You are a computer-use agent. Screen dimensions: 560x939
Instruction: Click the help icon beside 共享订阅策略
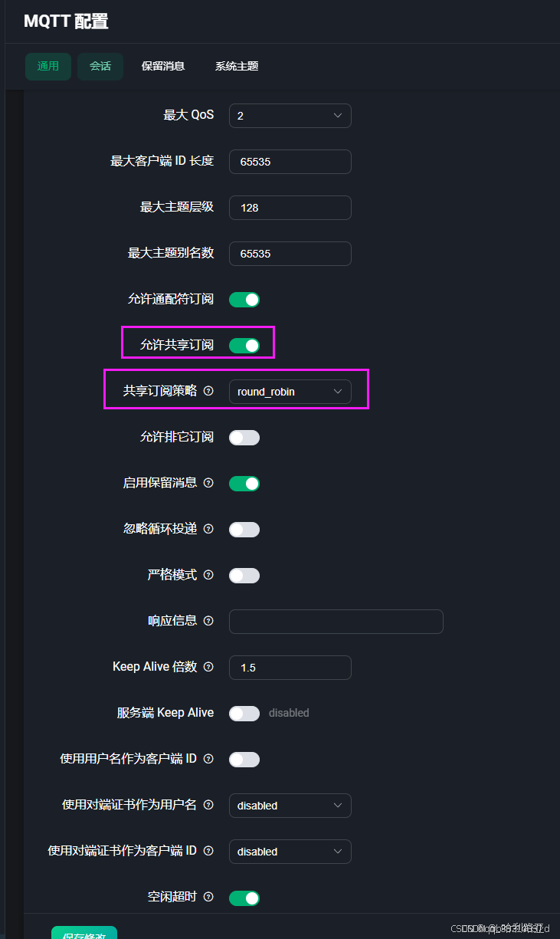coord(209,391)
